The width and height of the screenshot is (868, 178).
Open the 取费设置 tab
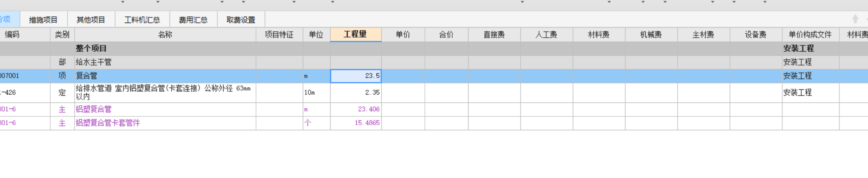pos(241,20)
